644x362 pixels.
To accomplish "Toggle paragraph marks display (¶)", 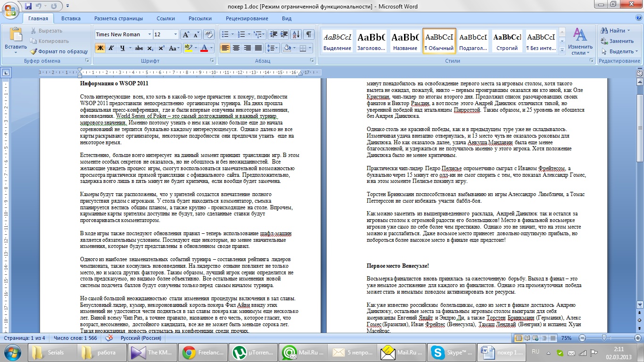I will 309,34.
